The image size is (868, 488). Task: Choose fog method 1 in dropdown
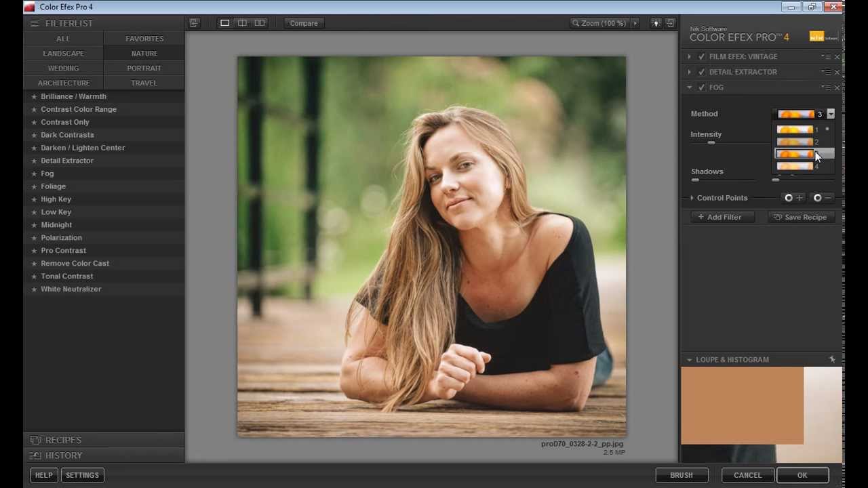804,129
